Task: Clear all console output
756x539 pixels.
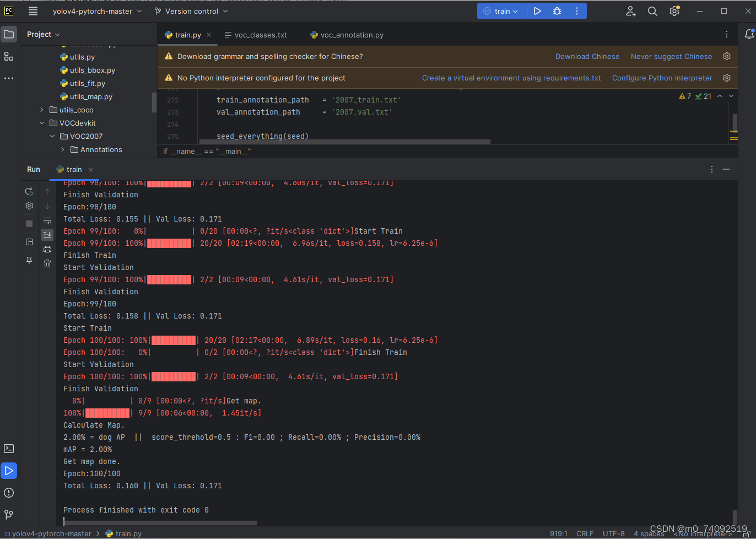Action: click(x=47, y=263)
